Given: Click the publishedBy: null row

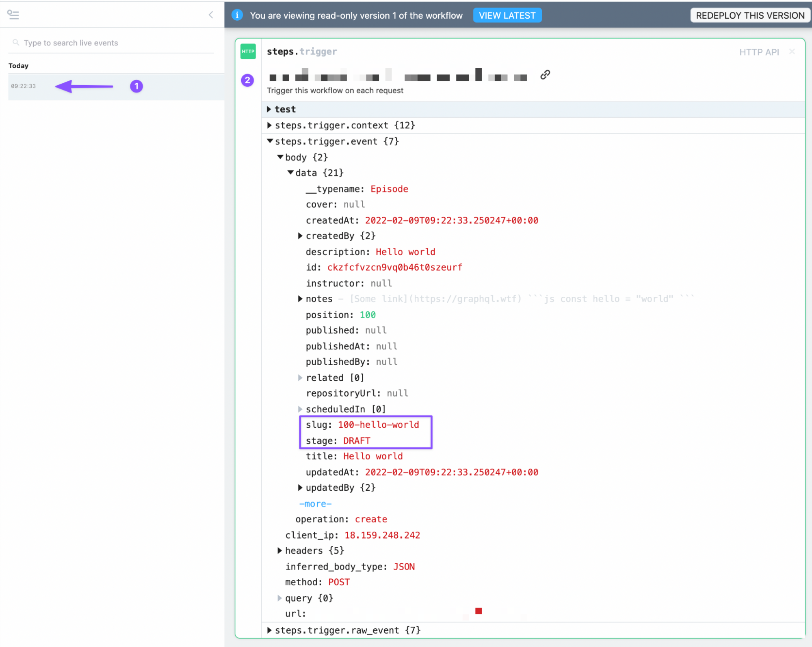Looking at the screenshot, I should (351, 362).
